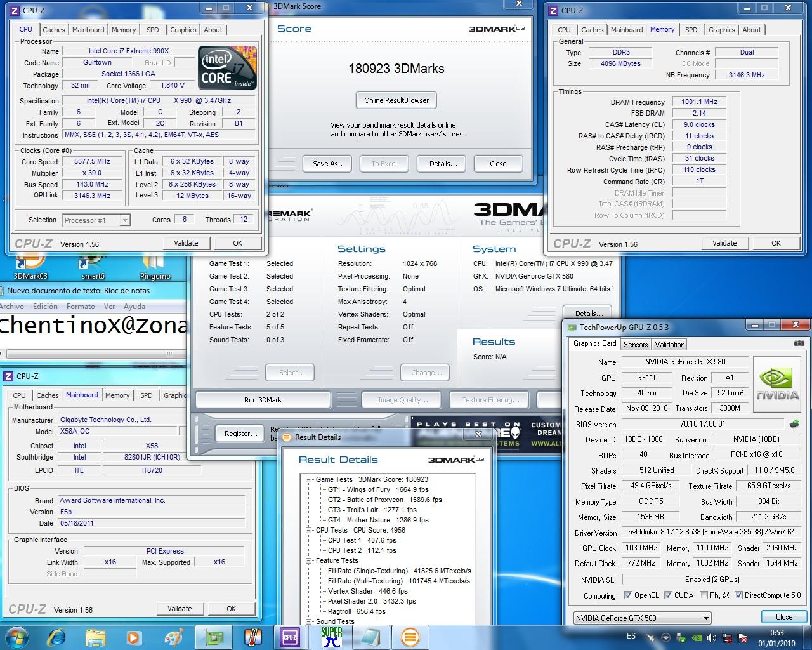Viewport: 812px width, 650px height.
Task: Click the Register... button in 3DMark03
Action: pos(240,434)
